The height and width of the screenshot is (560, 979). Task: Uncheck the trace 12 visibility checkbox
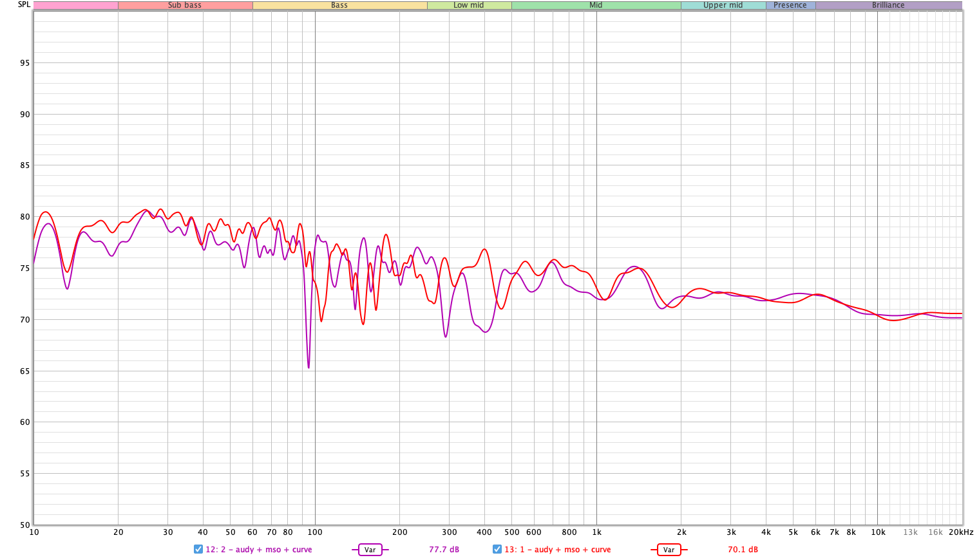click(198, 549)
